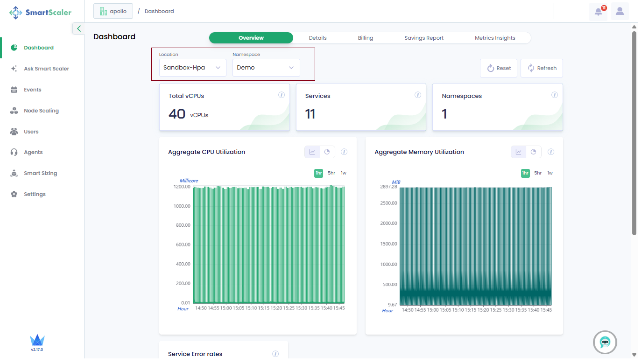641x364 pixels.
Task: Expand the Namespace dropdown showing Demo
Action: (x=266, y=68)
